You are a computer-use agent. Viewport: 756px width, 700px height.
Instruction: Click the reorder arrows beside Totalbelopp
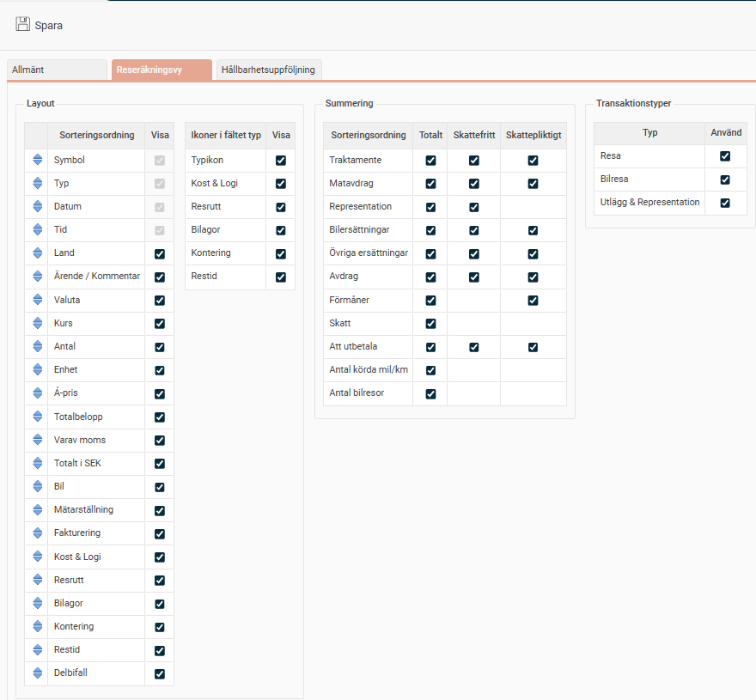point(37,417)
